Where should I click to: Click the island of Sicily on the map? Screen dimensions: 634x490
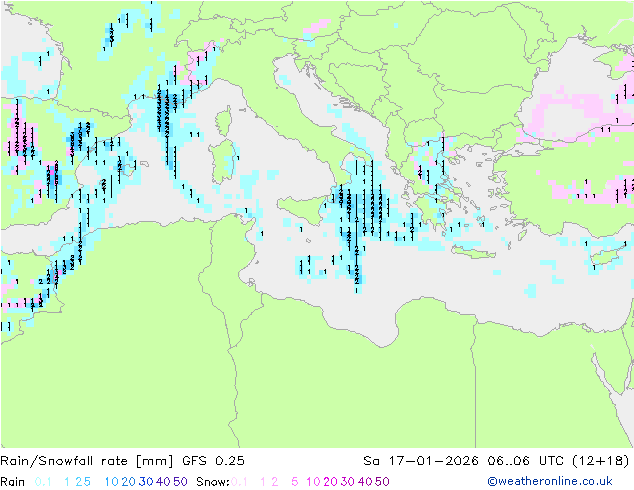pos(304,209)
